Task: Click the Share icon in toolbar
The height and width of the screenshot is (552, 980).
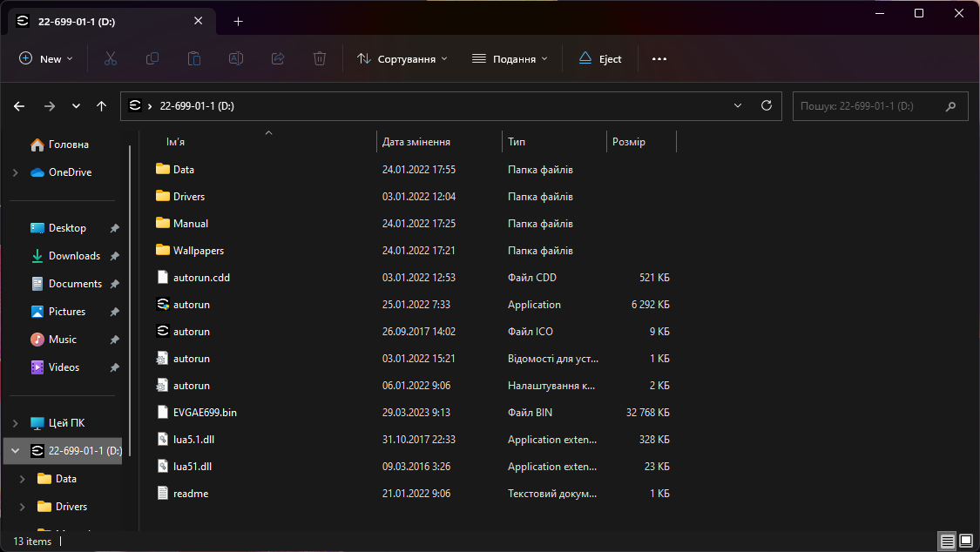Action: tap(278, 58)
